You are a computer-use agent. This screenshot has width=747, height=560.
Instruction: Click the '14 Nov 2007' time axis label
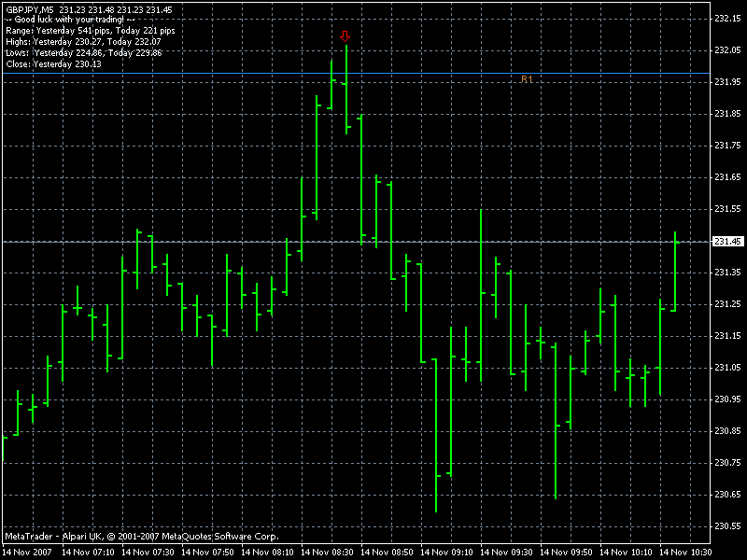click(27, 553)
